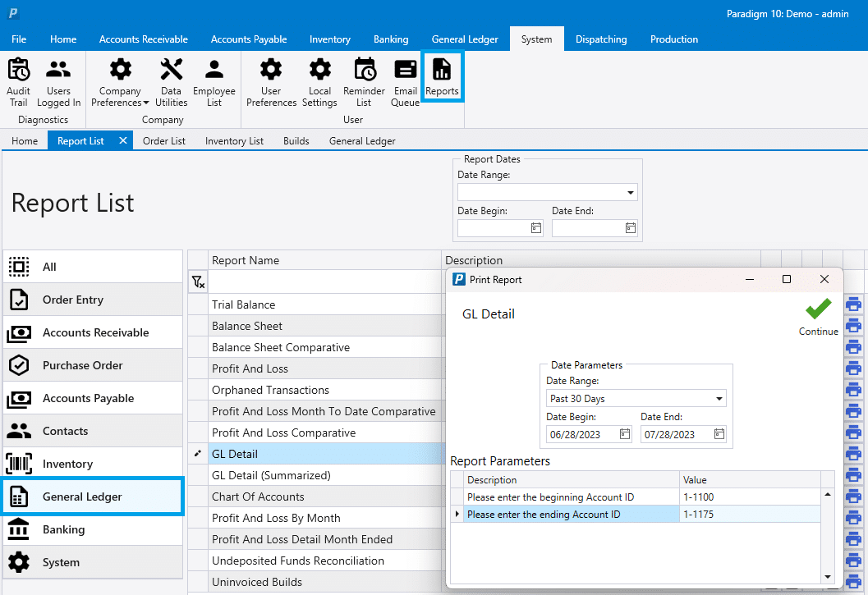The width and height of the screenshot is (868, 595).
Task: Open Local Settings
Action: pos(319,82)
